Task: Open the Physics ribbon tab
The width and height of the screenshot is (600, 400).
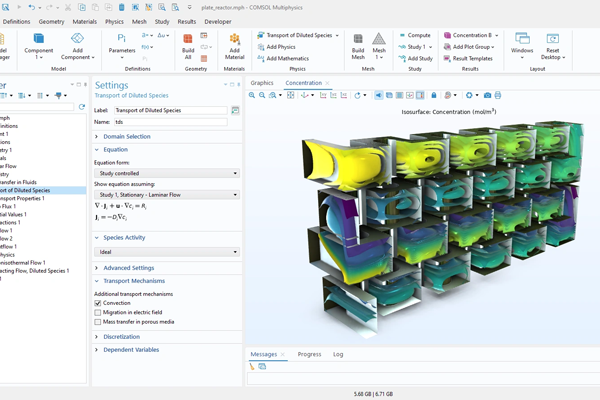Action: 114,22
